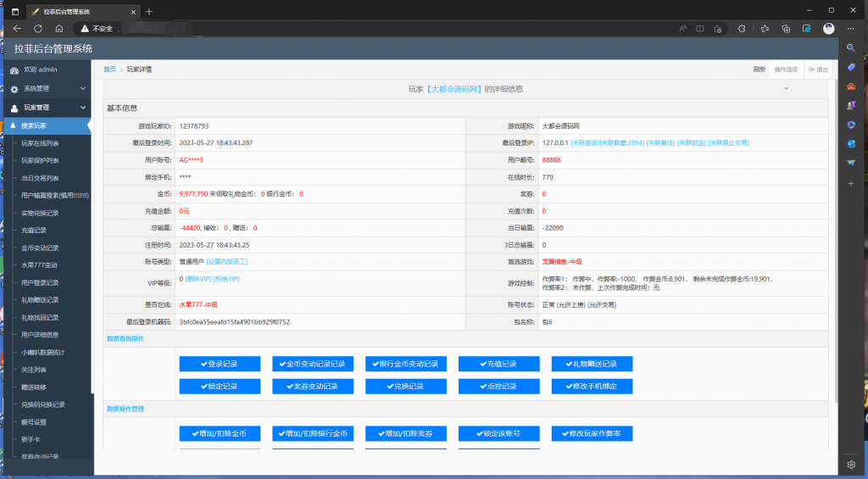Open browser extensions icon
Image resolution: width=868 pixels, height=479 pixels.
tap(742, 28)
